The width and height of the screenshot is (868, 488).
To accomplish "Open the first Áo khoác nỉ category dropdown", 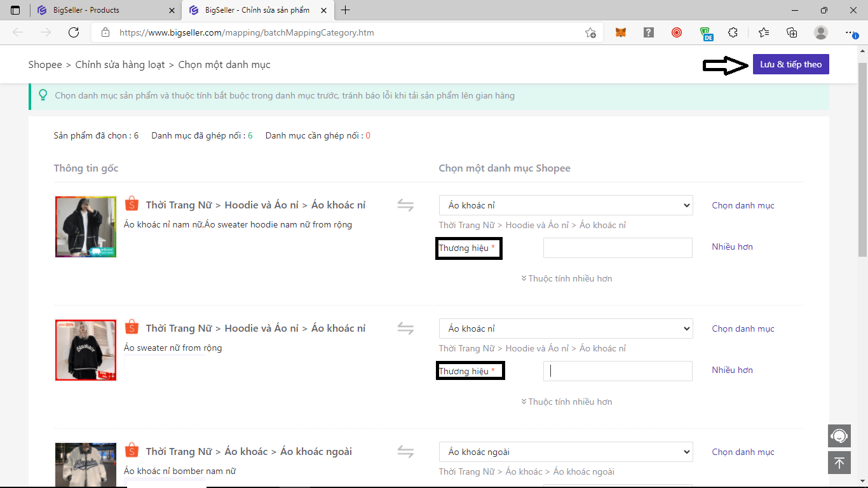I will [566, 205].
